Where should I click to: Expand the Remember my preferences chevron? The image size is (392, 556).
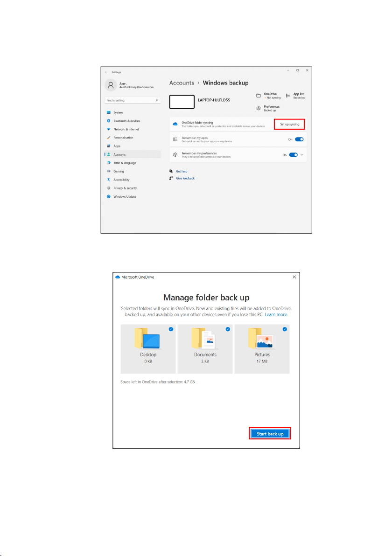302,155
